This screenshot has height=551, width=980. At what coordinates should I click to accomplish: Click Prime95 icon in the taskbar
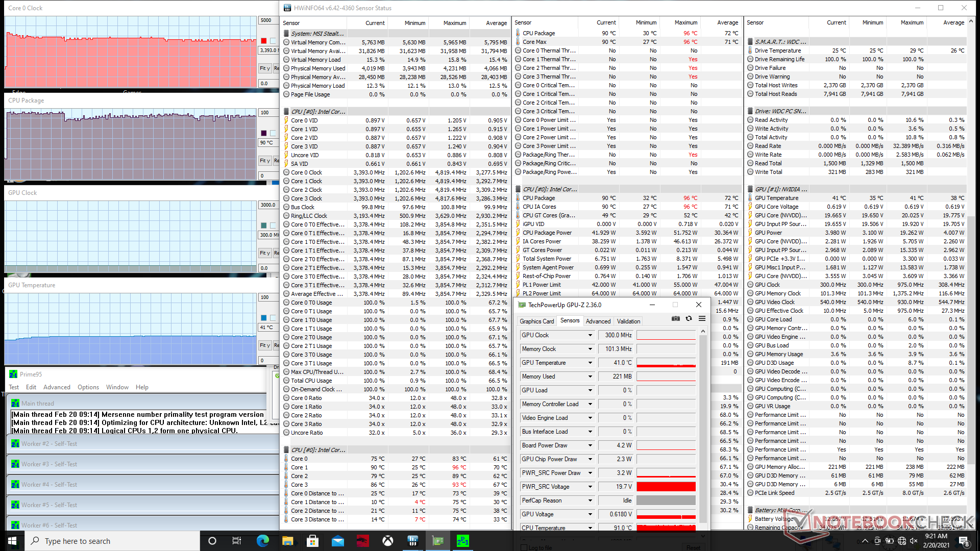[x=462, y=541]
